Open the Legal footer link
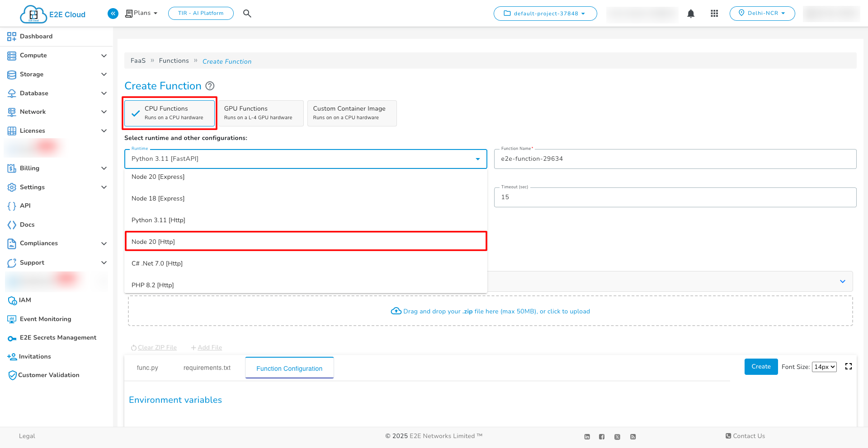Screen dimensions: 868x448 27,436
